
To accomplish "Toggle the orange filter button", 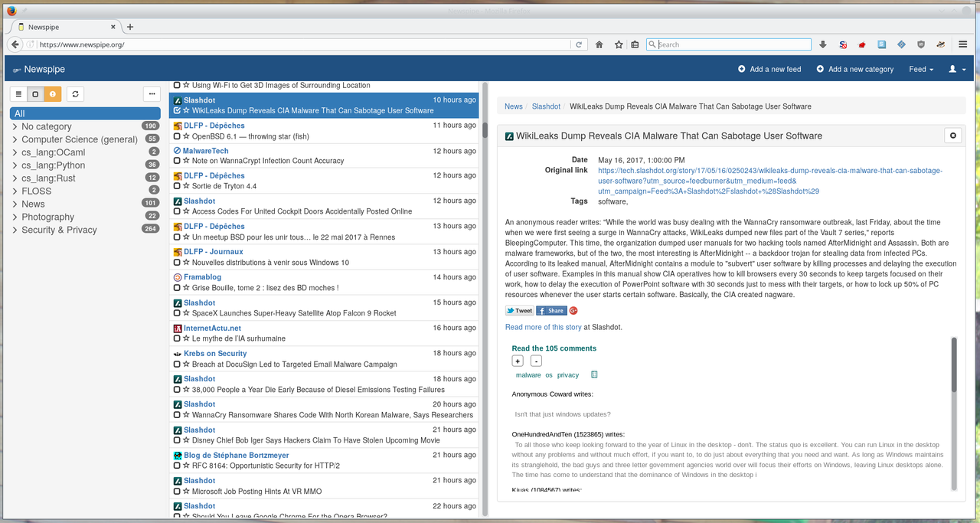I will pyautogui.click(x=52, y=94).
